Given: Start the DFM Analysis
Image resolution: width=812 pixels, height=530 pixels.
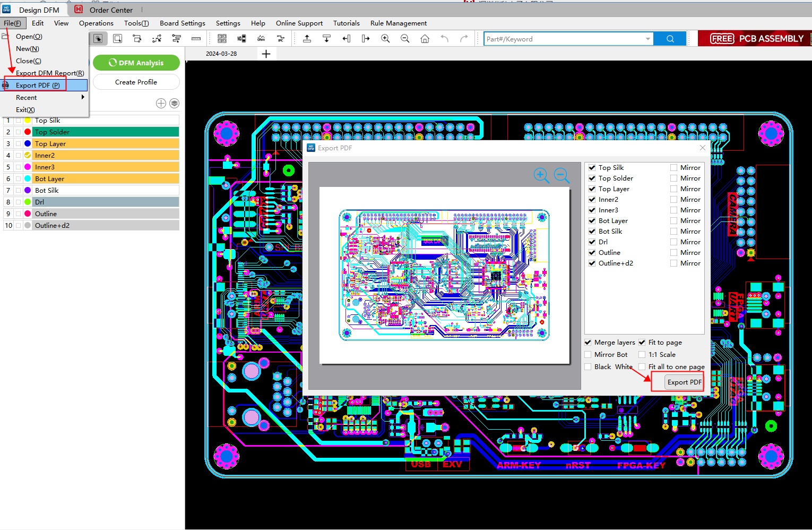Looking at the screenshot, I should [x=136, y=63].
